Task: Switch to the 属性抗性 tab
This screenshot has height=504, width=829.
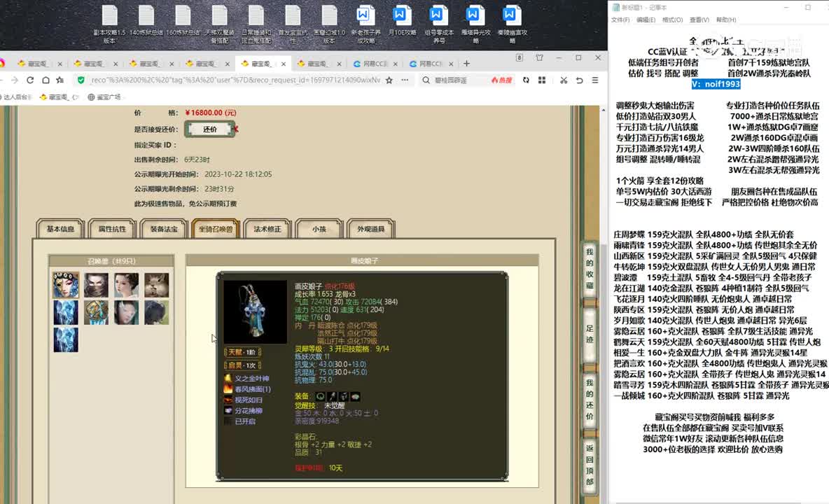Action: pyautogui.click(x=112, y=229)
